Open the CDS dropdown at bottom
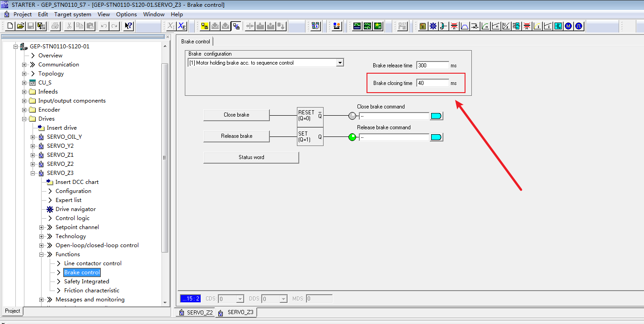This screenshot has height=324, width=644. pos(240,299)
